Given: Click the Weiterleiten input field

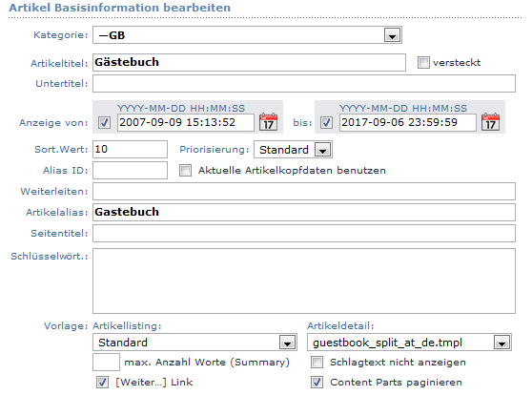Looking at the screenshot, I should pyautogui.click(x=304, y=191).
